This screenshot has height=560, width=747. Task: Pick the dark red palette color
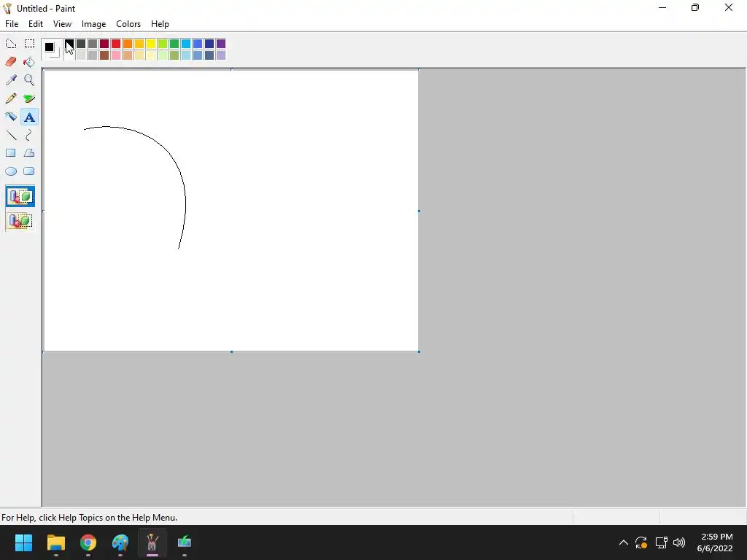tap(104, 44)
